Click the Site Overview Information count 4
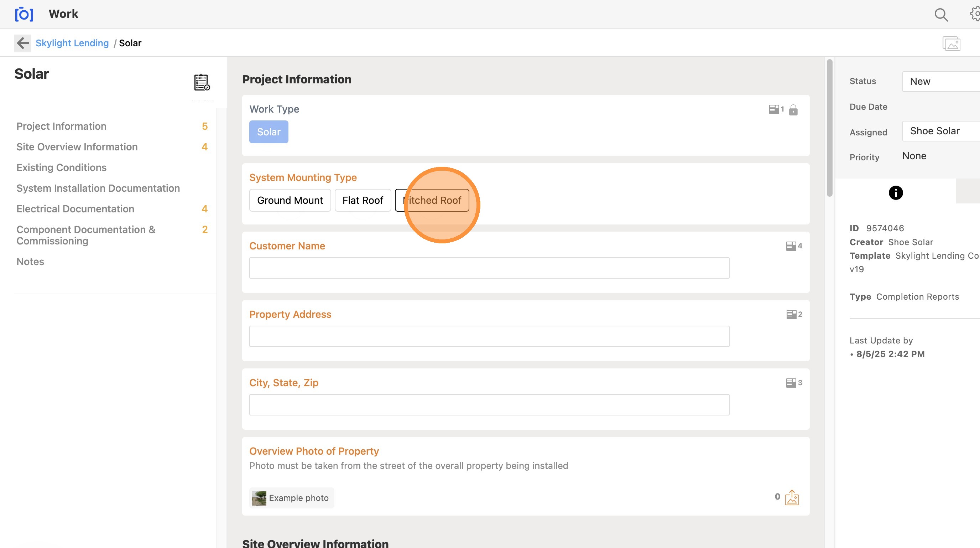Viewport: 980px width, 548px height. click(205, 147)
